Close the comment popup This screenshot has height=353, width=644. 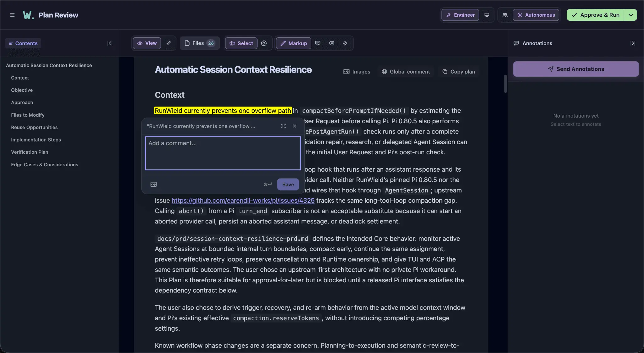294,126
